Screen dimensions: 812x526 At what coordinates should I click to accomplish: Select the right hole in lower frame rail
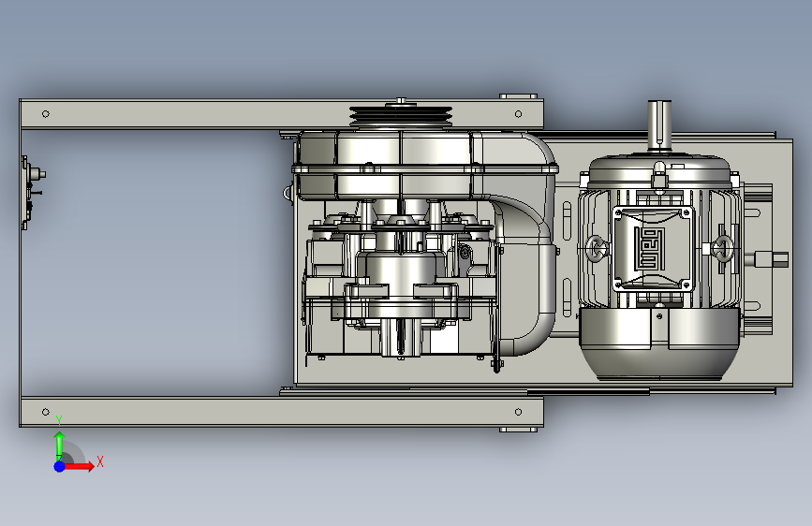click(x=518, y=412)
